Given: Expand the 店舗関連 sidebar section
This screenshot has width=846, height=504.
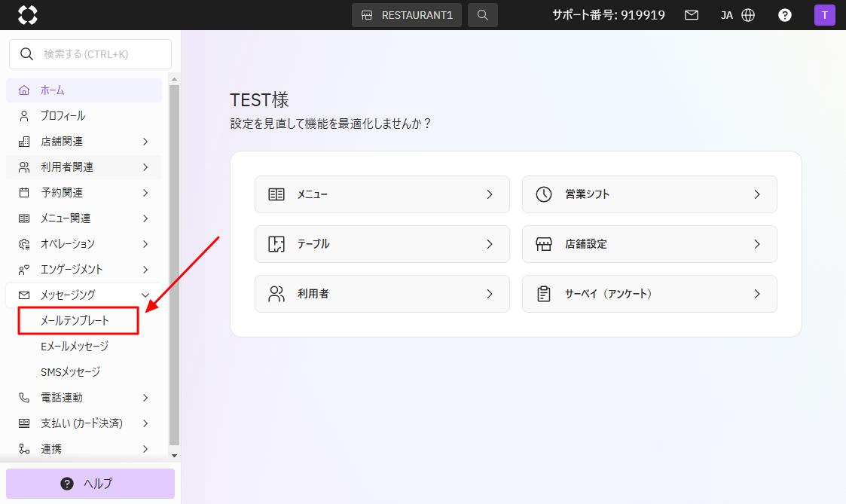Looking at the screenshot, I should tap(84, 142).
